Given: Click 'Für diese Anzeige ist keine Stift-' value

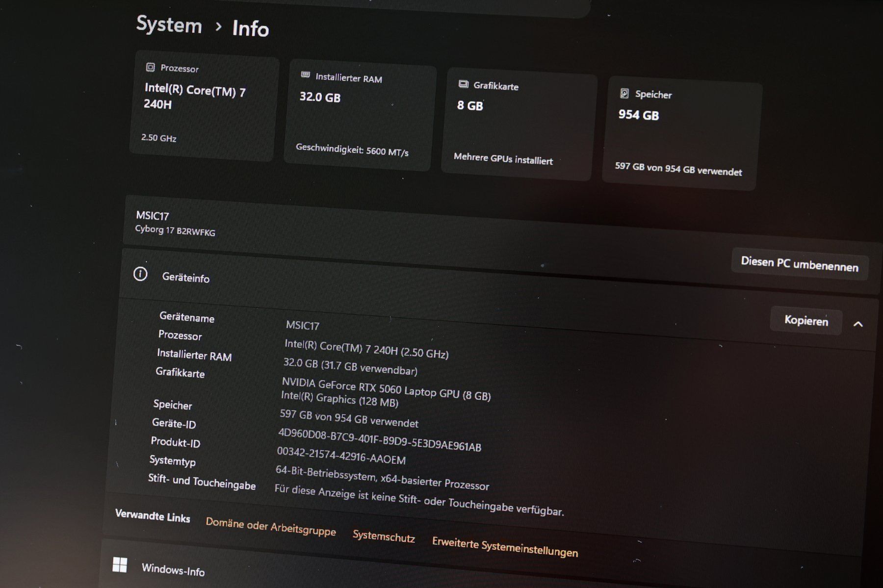Looking at the screenshot, I should click(419, 500).
